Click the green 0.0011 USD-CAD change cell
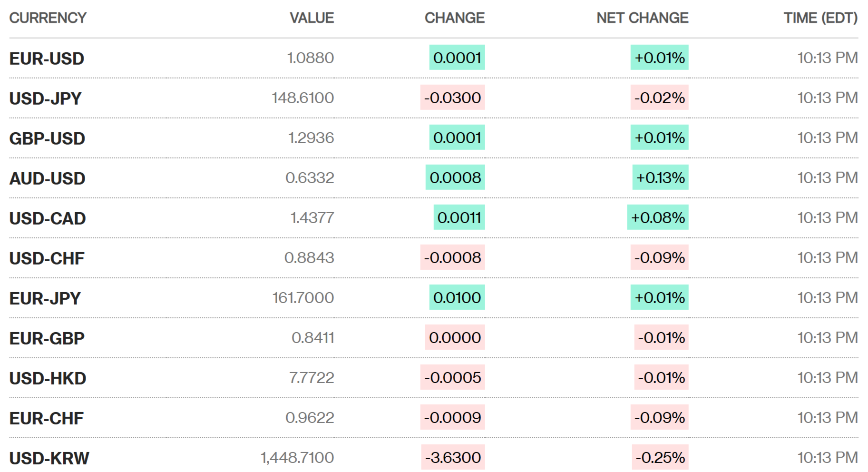This screenshot has width=868, height=472. [x=459, y=217]
